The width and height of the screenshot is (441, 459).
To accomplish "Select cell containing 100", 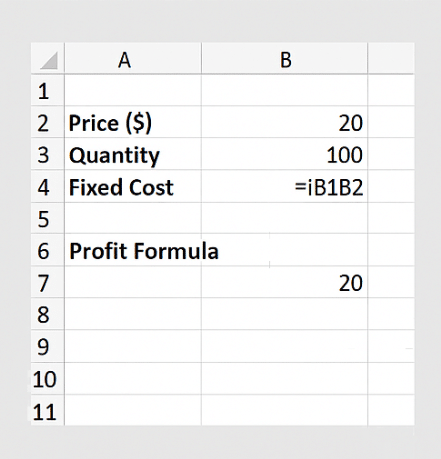I will point(284,154).
